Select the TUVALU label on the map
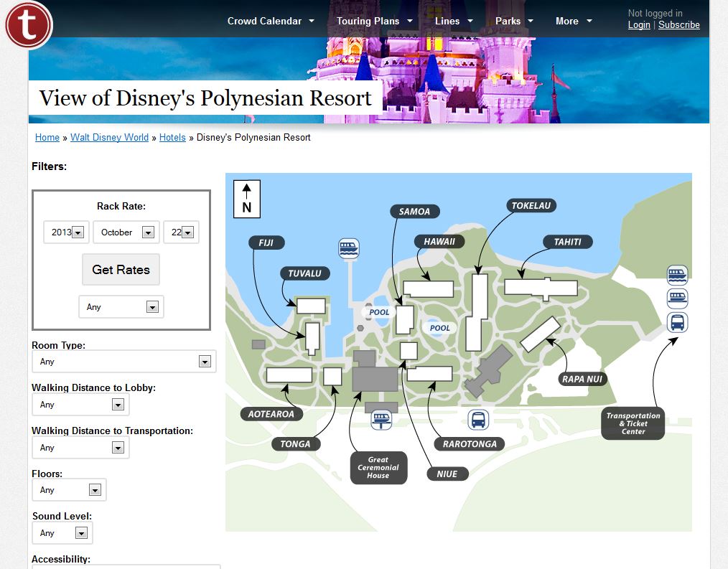 point(304,273)
